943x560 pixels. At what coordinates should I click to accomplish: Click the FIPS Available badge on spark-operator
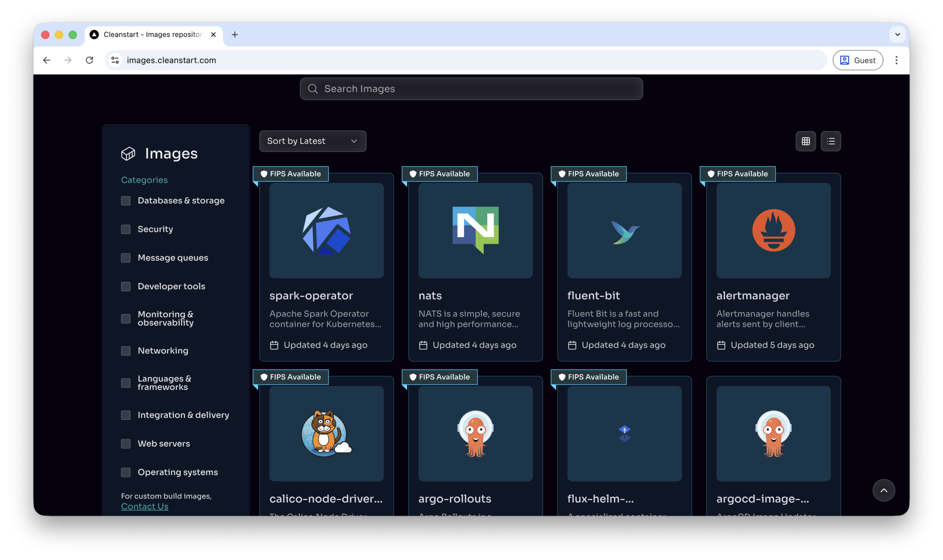click(x=291, y=174)
